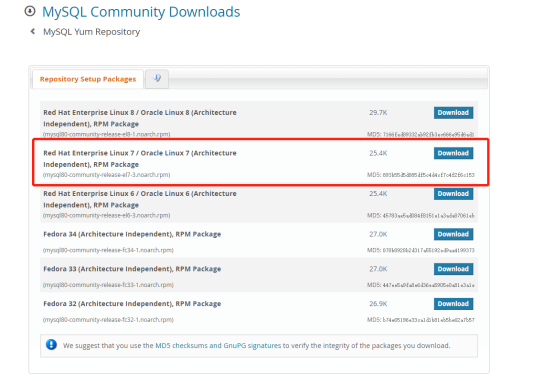Select the Repository Setup Packages tab
554x381 pixels.
click(88, 79)
